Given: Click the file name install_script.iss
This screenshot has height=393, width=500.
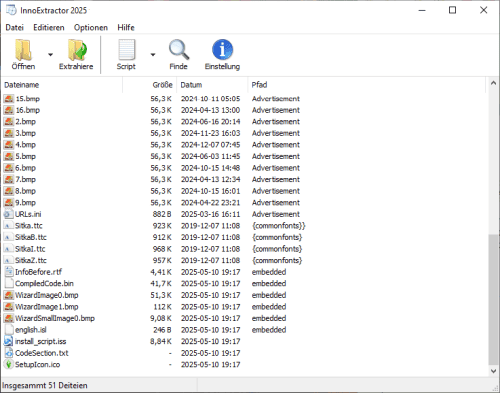Looking at the screenshot, I should click(x=41, y=341).
